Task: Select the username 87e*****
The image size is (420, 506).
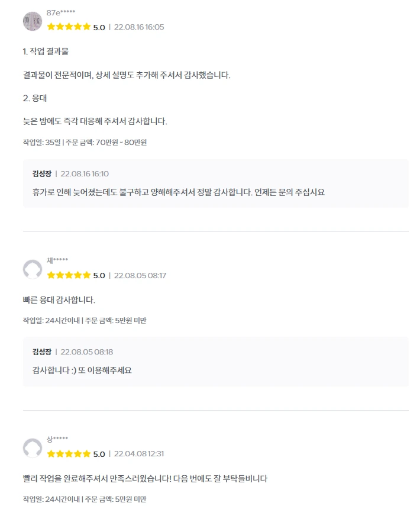Action: pos(61,12)
